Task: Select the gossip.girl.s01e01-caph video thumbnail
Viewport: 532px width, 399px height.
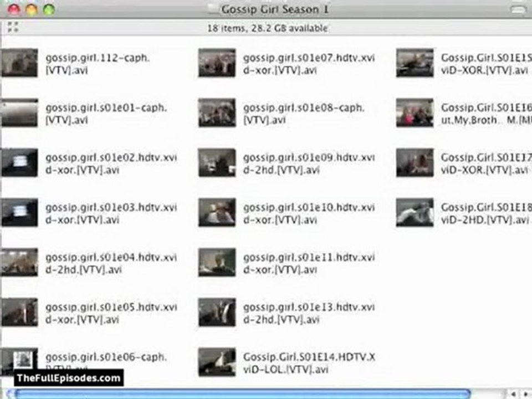Action: (19, 112)
